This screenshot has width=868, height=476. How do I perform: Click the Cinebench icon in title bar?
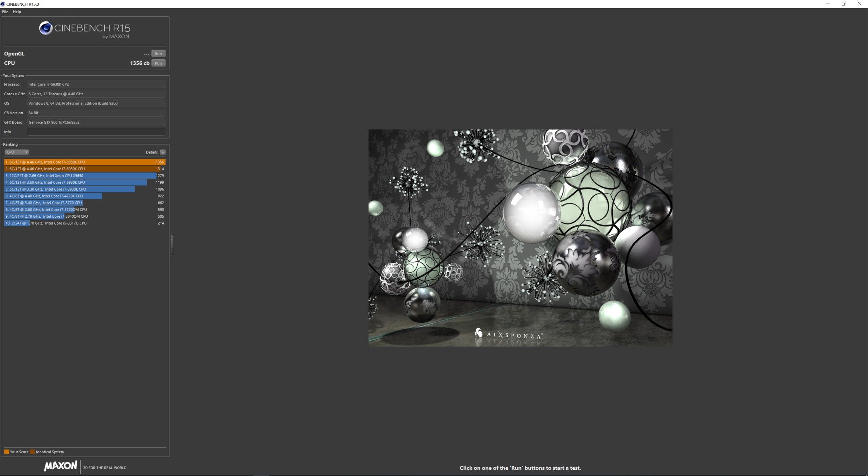click(x=3, y=4)
